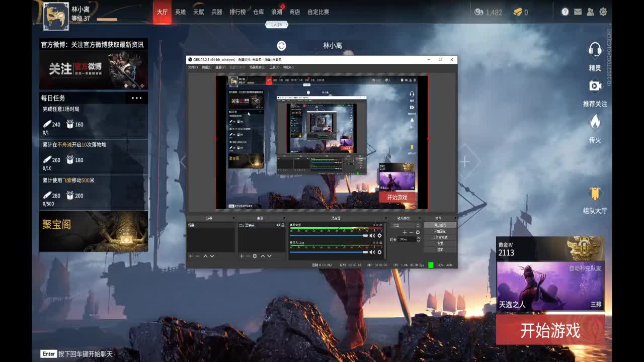Mute microphone speaker in OBS mixer

click(x=372, y=252)
